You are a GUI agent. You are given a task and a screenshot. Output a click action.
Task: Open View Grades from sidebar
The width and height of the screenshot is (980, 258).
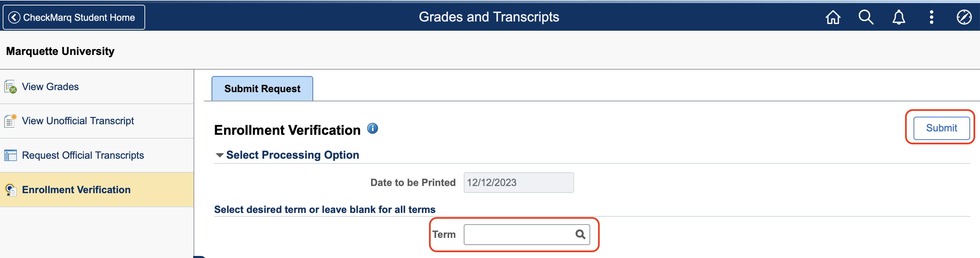tap(50, 87)
